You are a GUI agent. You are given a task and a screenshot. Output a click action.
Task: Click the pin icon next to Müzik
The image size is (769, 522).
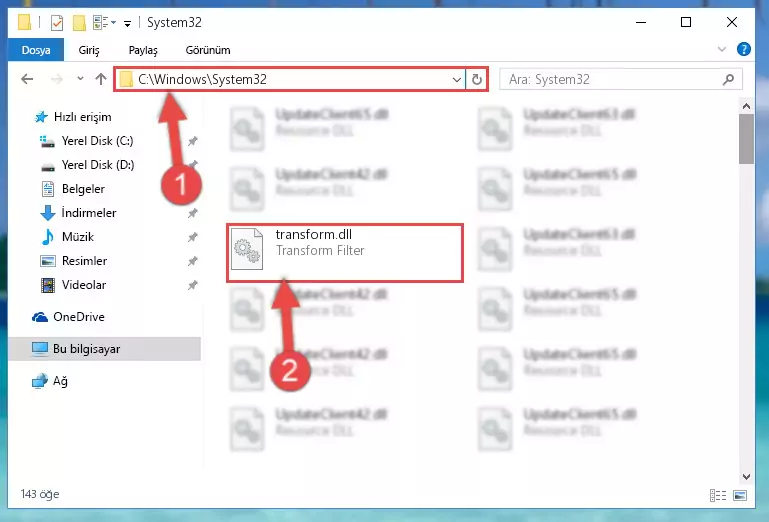click(192, 237)
